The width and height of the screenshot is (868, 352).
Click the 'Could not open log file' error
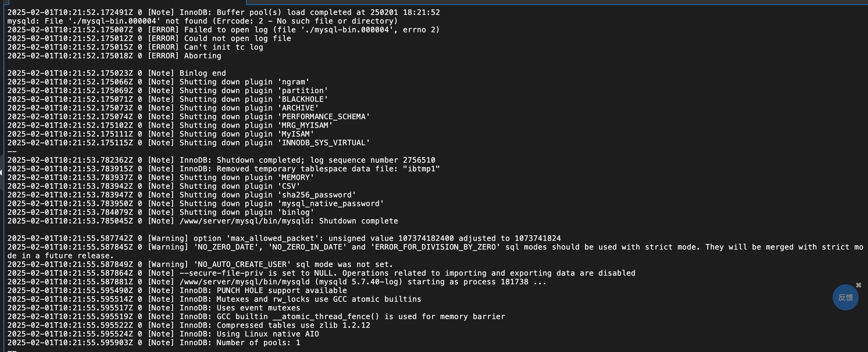149,38
